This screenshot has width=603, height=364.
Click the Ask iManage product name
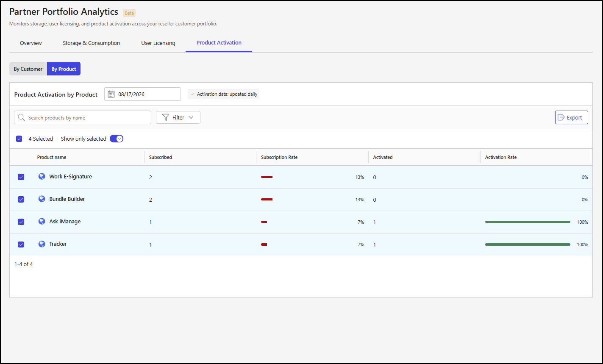[x=65, y=221]
